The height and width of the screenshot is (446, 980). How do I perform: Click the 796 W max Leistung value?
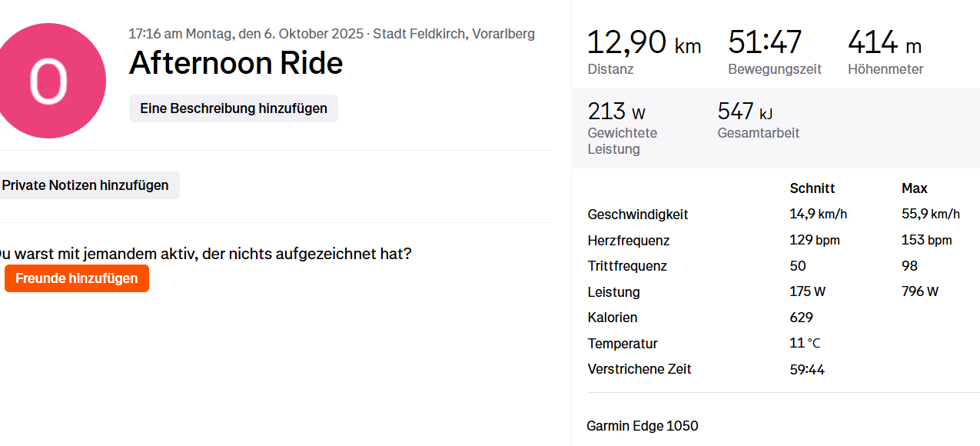pyautogui.click(x=919, y=291)
